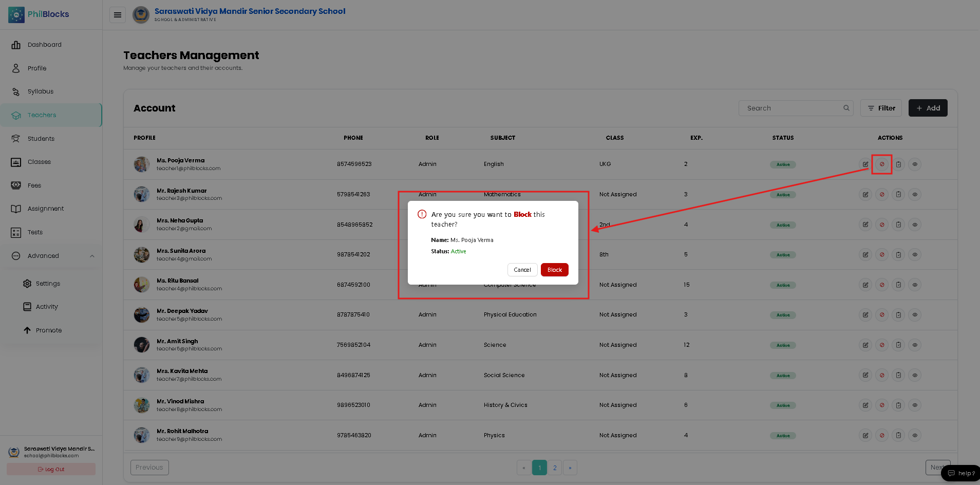The image size is (980, 485).
Task: Collapse the Advanced section chevron
Action: pos(92,256)
